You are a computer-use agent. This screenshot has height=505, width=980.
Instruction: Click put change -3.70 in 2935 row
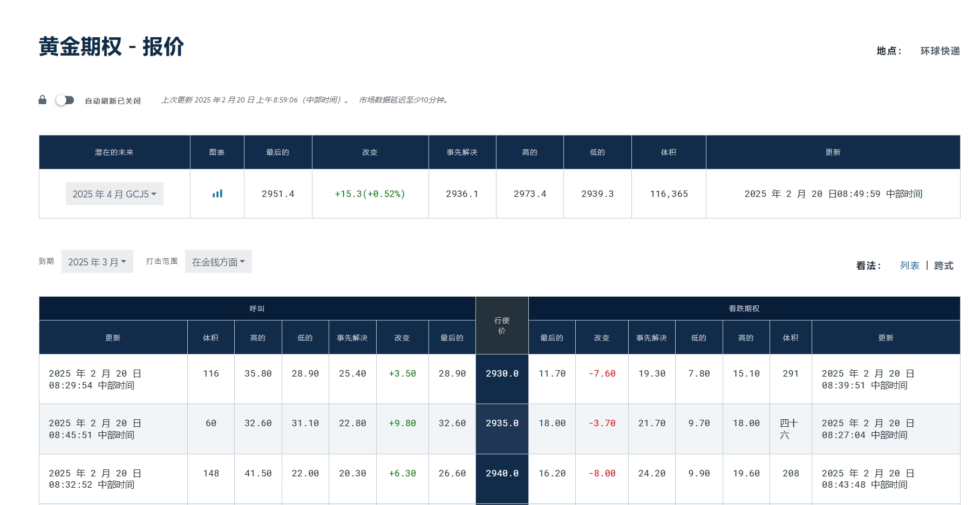(602, 424)
